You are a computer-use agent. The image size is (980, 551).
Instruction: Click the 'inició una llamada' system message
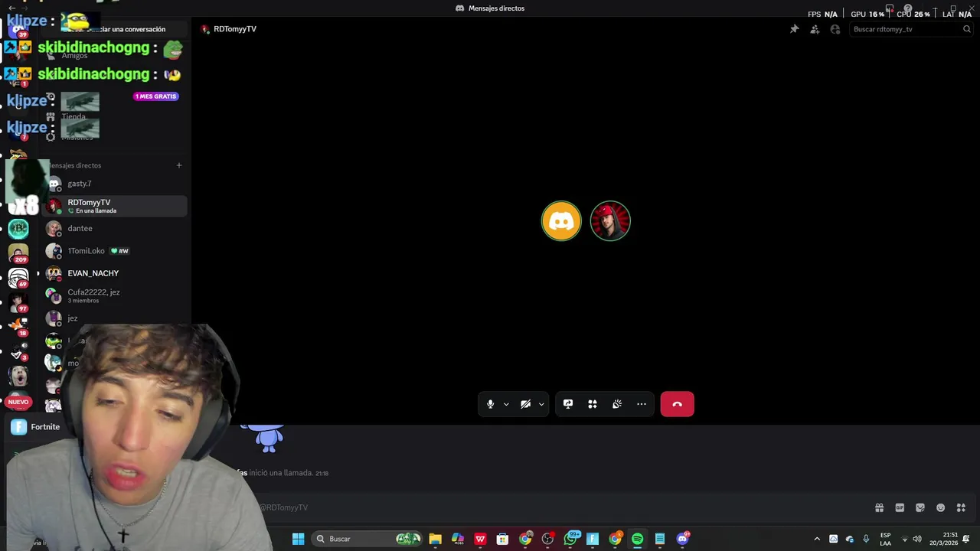tap(283, 473)
